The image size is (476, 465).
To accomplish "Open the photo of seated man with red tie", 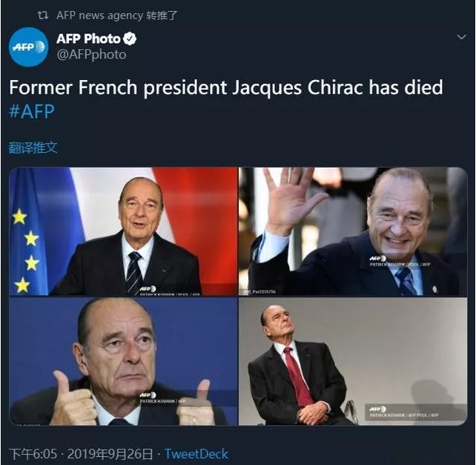I will 353,361.
